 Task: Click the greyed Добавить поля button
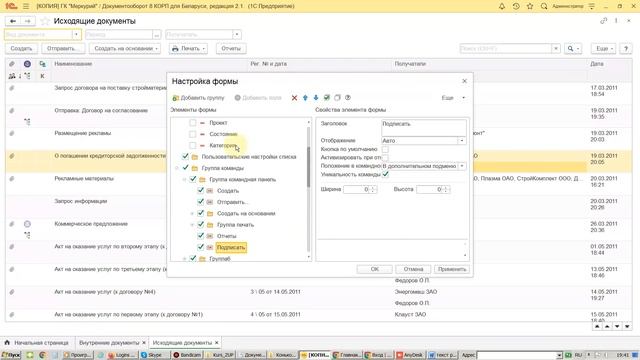258,98
